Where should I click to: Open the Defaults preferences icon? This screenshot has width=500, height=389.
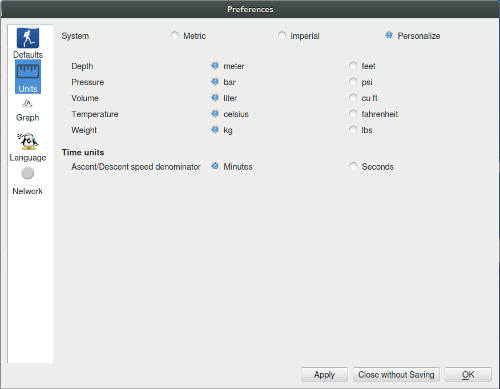coord(28,43)
